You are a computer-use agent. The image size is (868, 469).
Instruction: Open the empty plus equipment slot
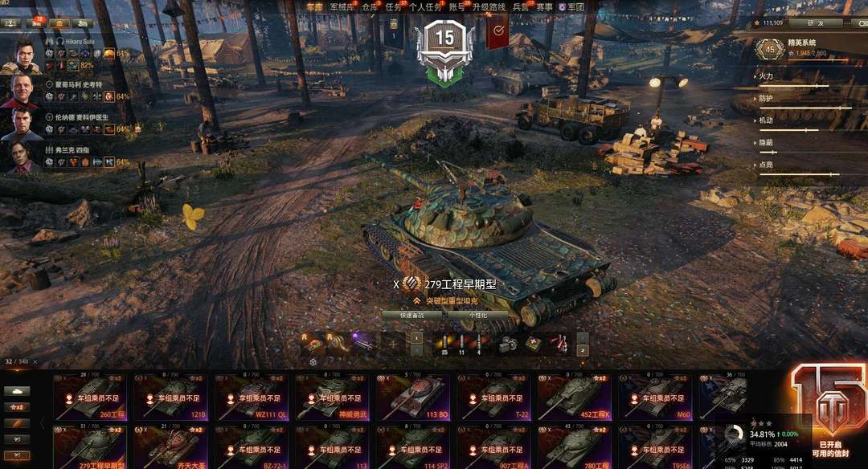pyautogui.click(x=392, y=344)
